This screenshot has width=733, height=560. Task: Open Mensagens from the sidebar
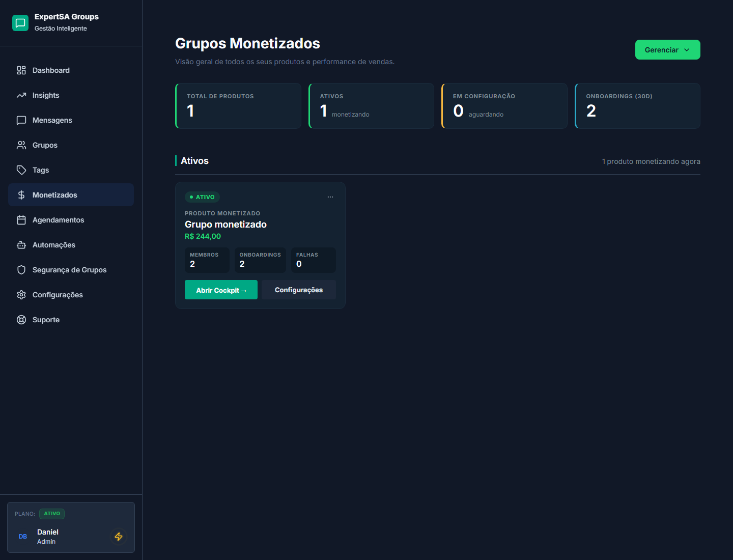(71, 120)
